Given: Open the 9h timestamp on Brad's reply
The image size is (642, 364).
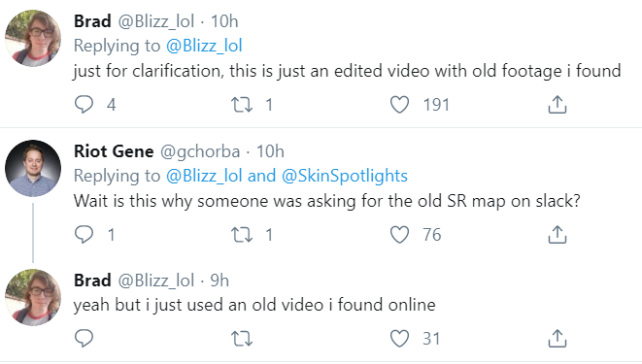Looking at the screenshot, I should click(x=220, y=281).
